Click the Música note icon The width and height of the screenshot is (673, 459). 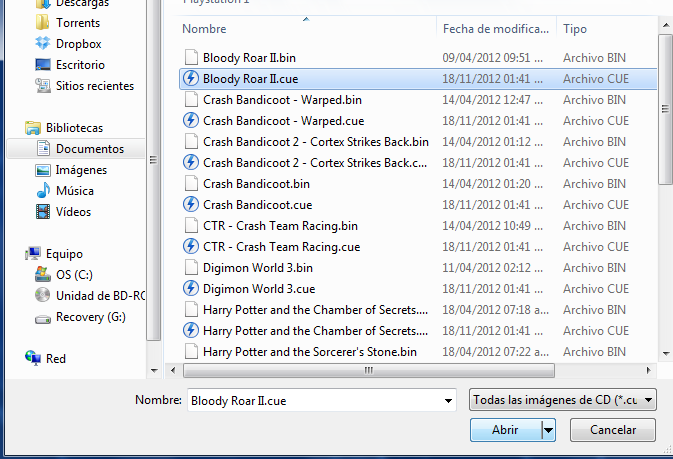coord(42,190)
